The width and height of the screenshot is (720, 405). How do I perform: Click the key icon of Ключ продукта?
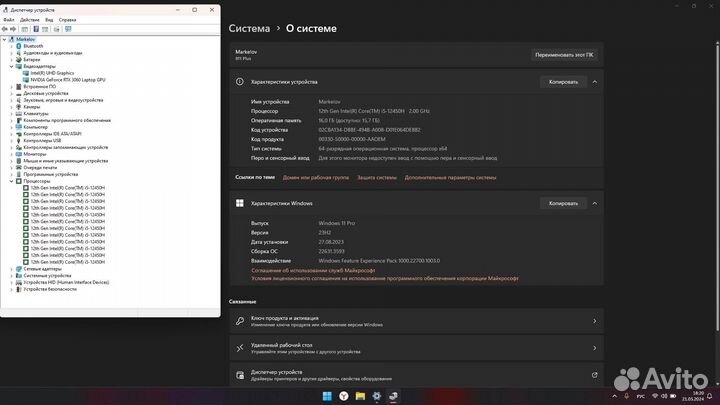click(x=240, y=321)
